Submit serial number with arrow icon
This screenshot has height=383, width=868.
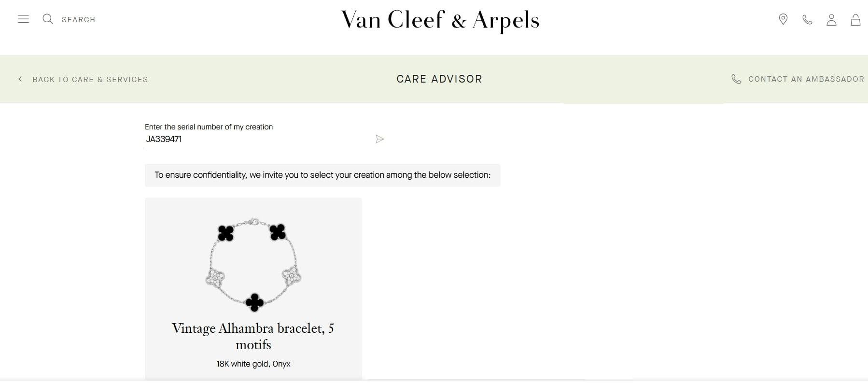(x=380, y=139)
